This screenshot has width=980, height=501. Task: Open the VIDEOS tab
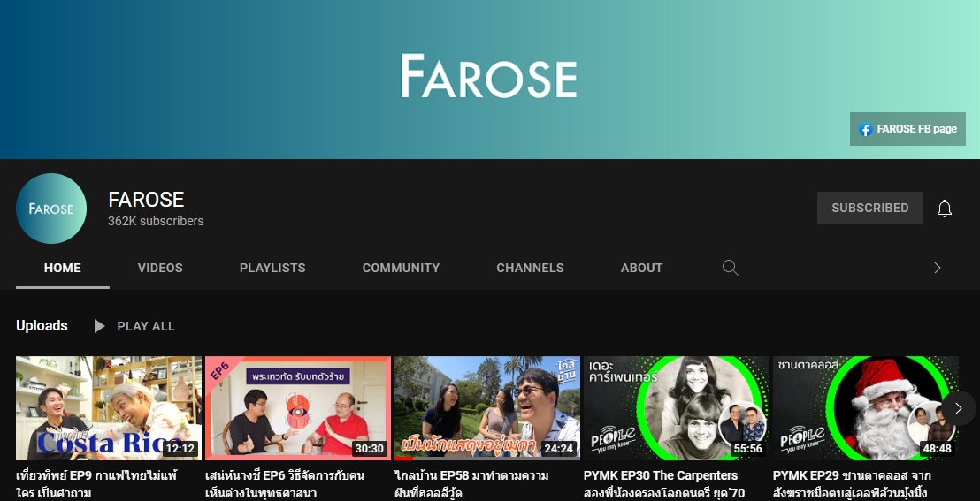click(160, 268)
